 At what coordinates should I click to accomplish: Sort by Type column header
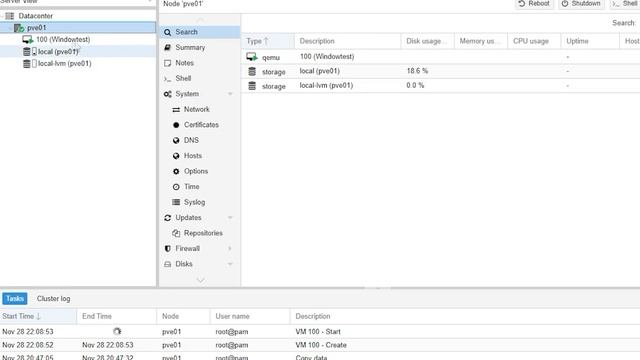(268, 41)
